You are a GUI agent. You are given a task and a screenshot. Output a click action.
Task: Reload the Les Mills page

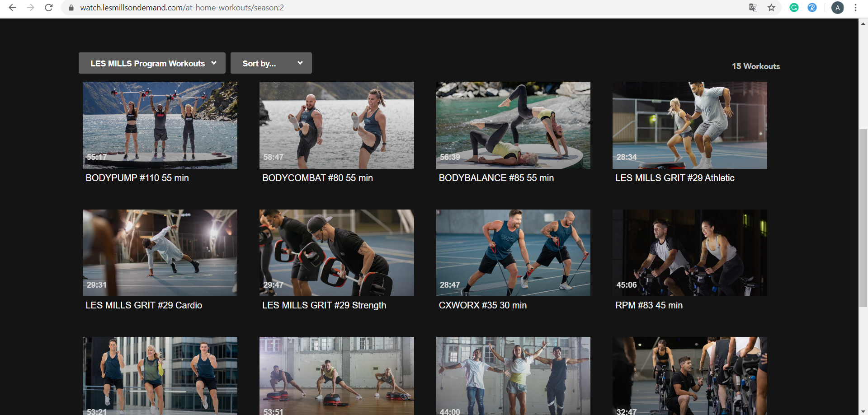[x=49, y=8]
